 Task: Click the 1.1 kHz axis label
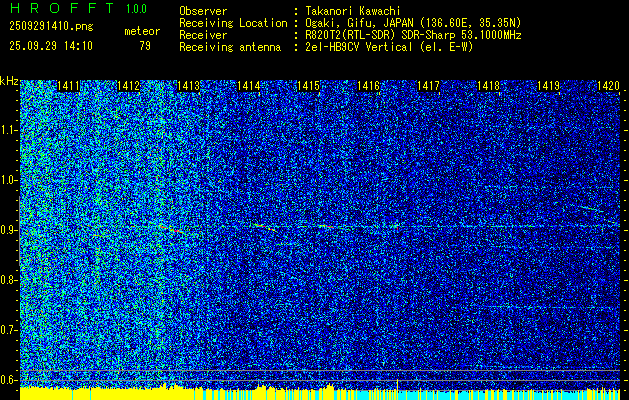(8, 130)
